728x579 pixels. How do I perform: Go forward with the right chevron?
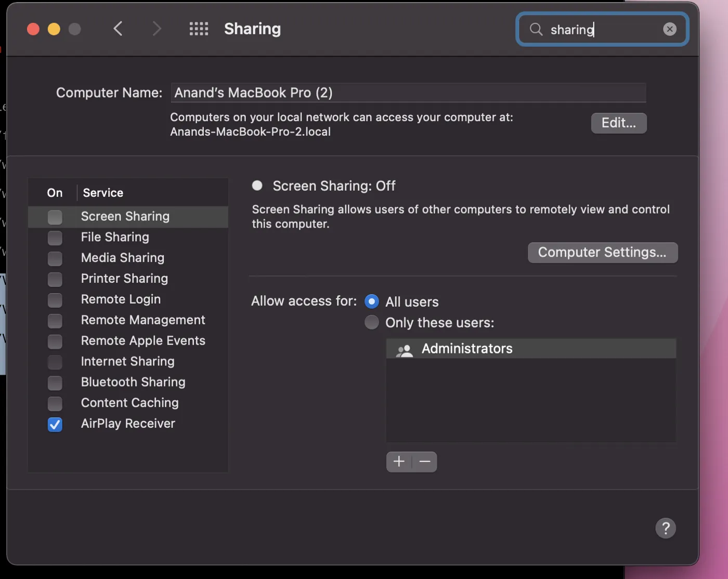pyautogui.click(x=157, y=29)
